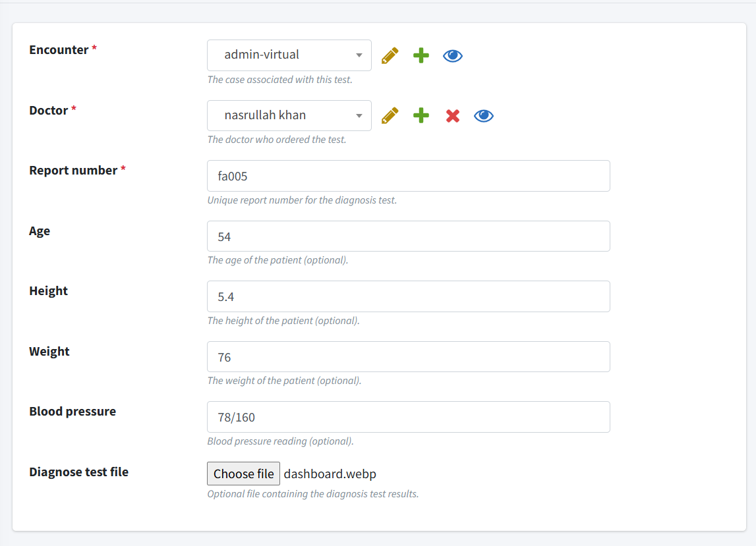Preview the admin-virtual encounter via the eye icon
The image size is (756, 546).
pos(452,55)
